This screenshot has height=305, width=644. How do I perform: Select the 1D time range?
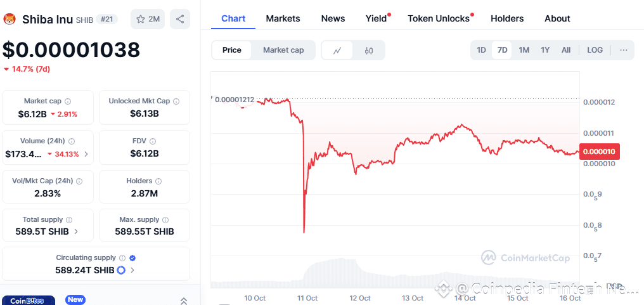(482, 50)
